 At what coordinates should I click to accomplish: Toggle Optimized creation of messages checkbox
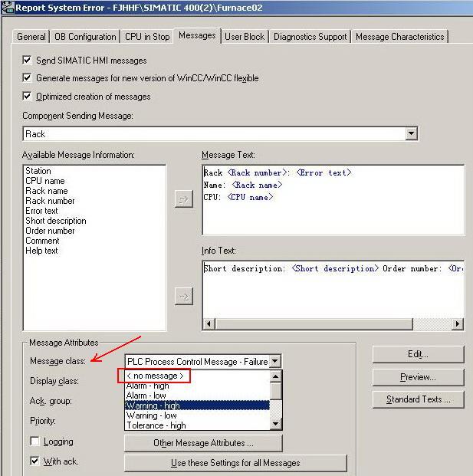[x=27, y=97]
